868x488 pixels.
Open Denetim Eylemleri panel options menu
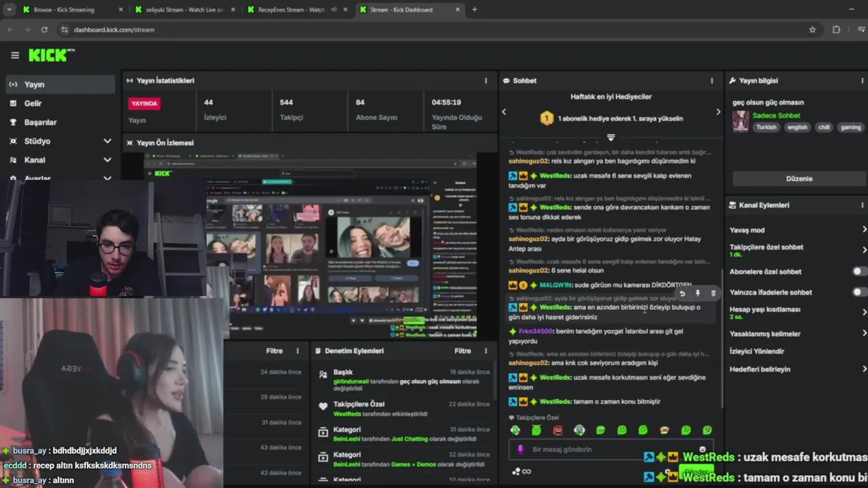pyautogui.click(x=486, y=350)
